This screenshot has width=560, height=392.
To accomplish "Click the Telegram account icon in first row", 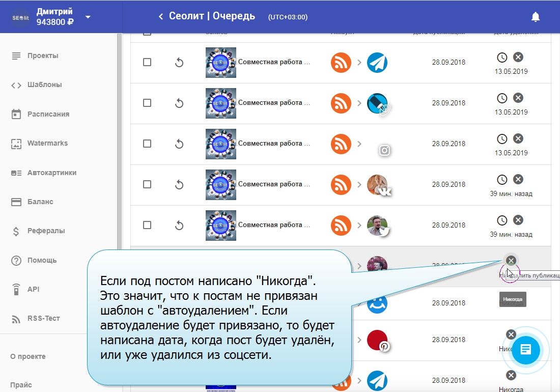I will click(377, 63).
